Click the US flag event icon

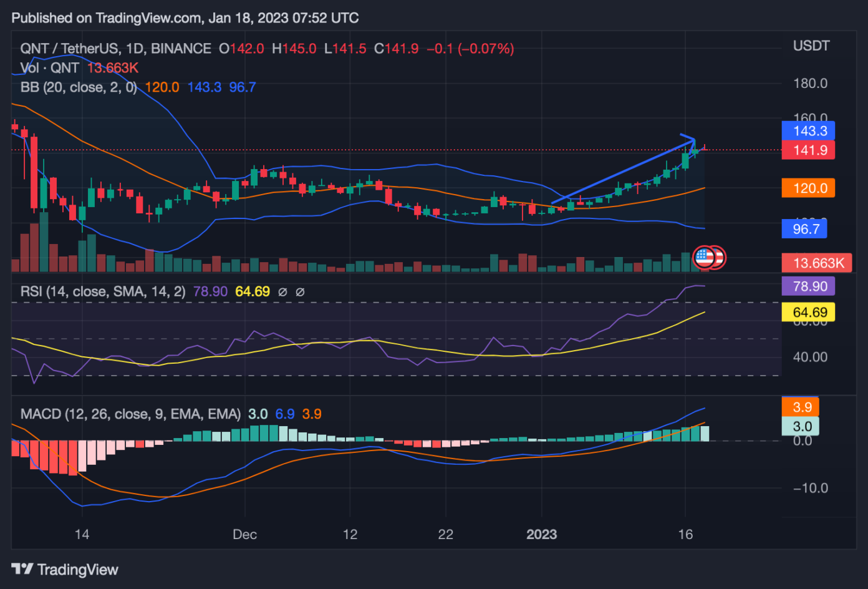705,257
